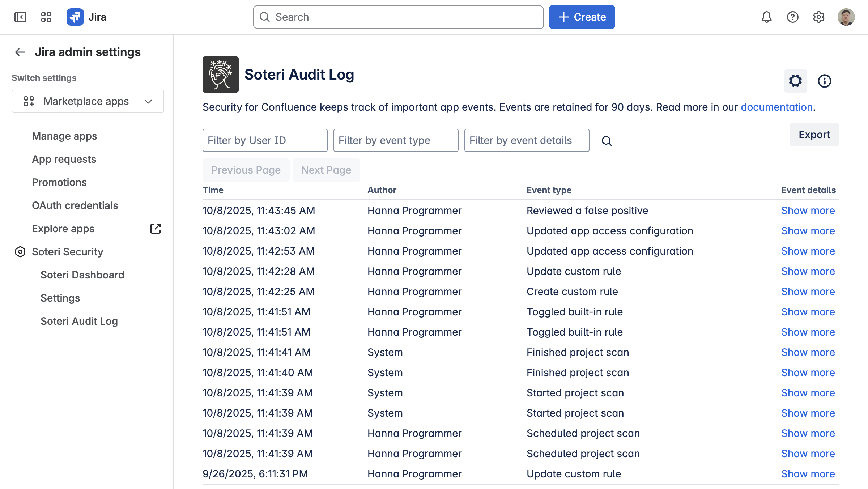Focus the Filter by event type field
Screen dimensions: 868x489
pos(396,140)
